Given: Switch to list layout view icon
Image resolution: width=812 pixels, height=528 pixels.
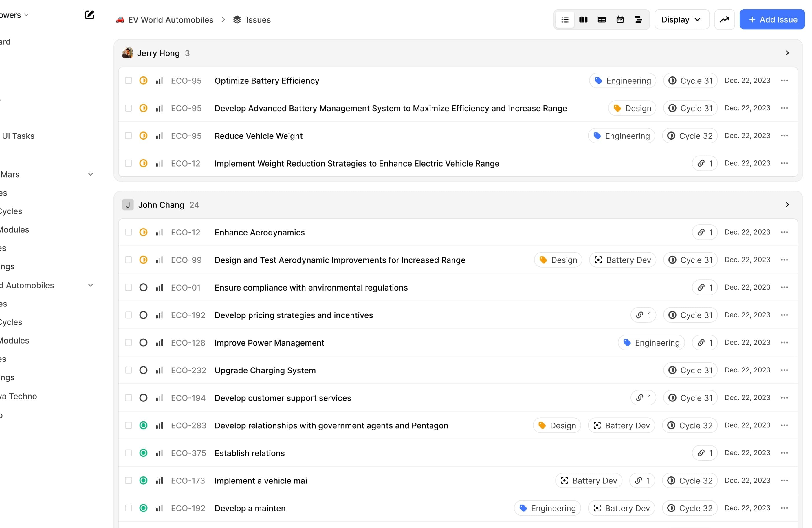Looking at the screenshot, I should [565, 20].
